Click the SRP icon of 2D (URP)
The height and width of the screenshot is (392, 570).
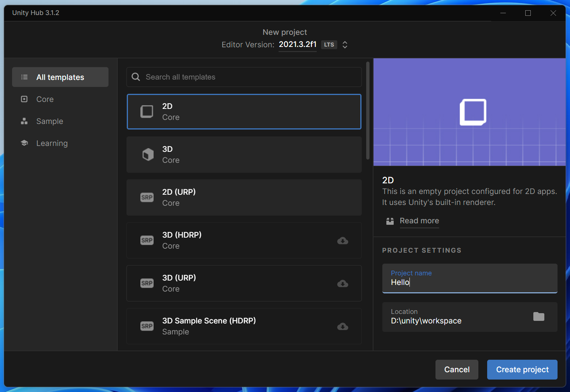click(147, 198)
